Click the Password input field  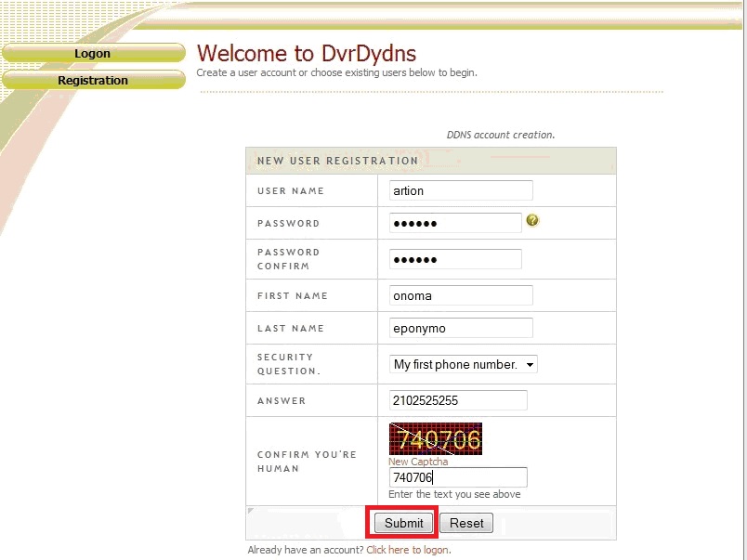(455, 223)
